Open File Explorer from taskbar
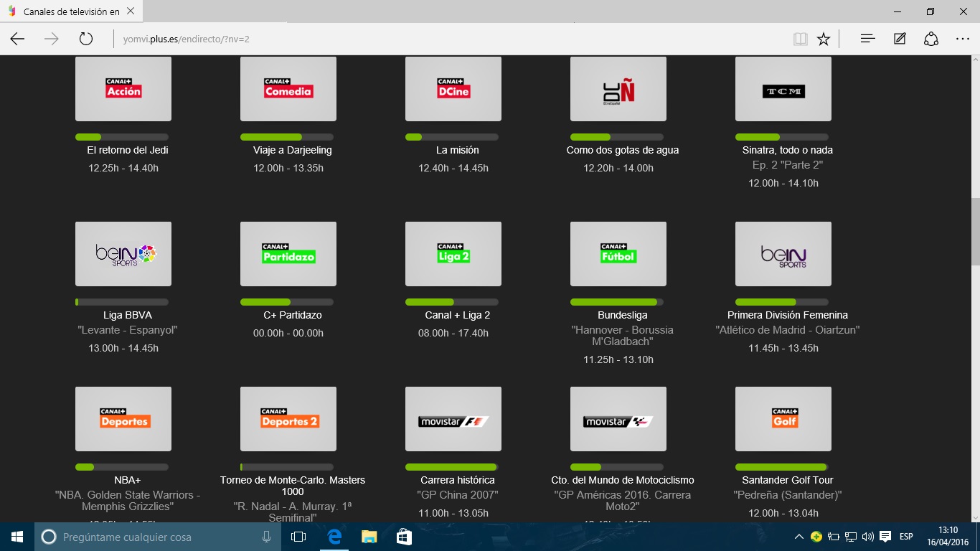980x551 pixels. click(x=369, y=537)
